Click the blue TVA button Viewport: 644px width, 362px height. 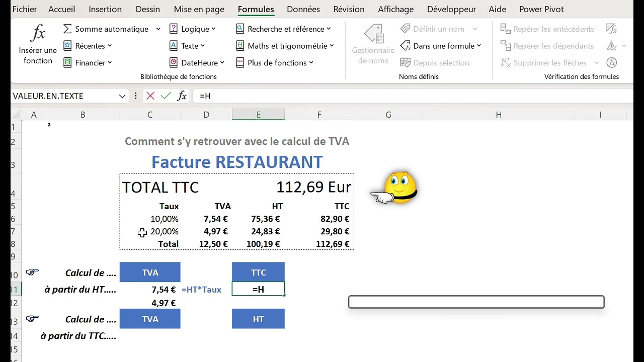150,272
